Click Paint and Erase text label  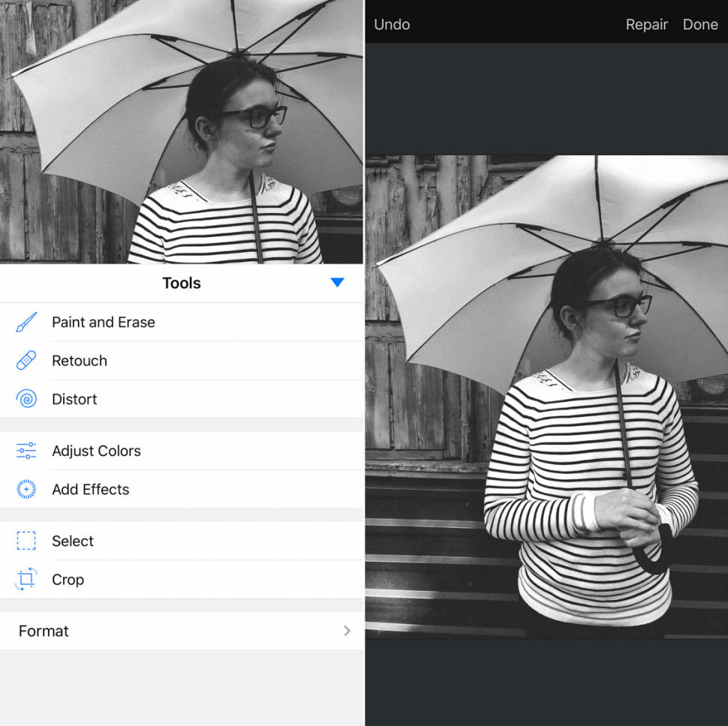tap(103, 322)
